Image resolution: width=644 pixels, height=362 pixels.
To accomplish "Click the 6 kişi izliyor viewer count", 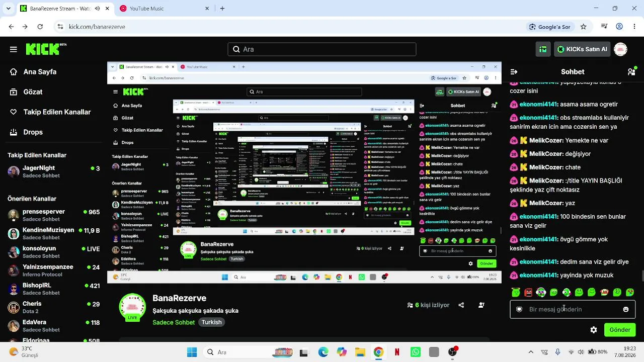I will [428, 305].
